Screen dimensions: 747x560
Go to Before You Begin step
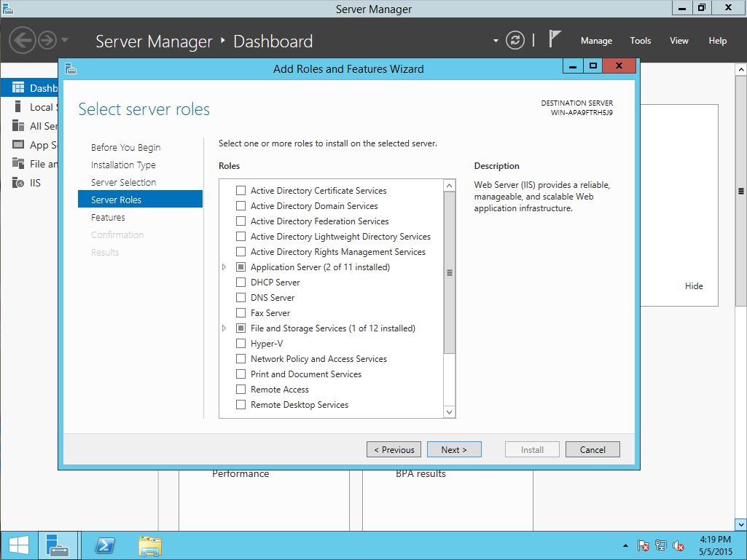click(126, 147)
